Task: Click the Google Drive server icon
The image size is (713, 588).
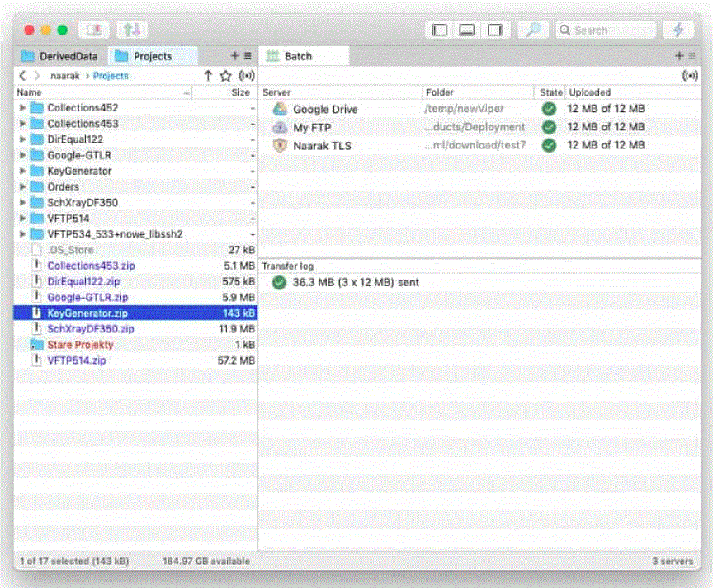Action: pyautogui.click(x=280, y=109)
